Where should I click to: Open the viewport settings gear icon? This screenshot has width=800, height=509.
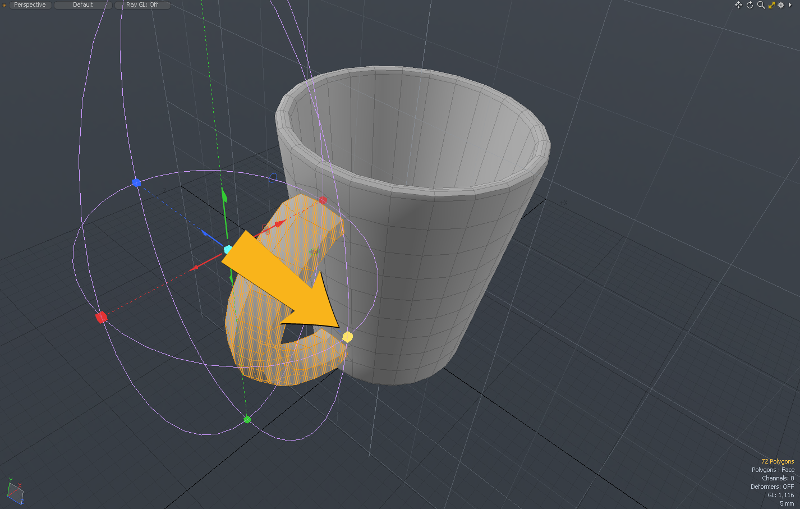point(781,5)
